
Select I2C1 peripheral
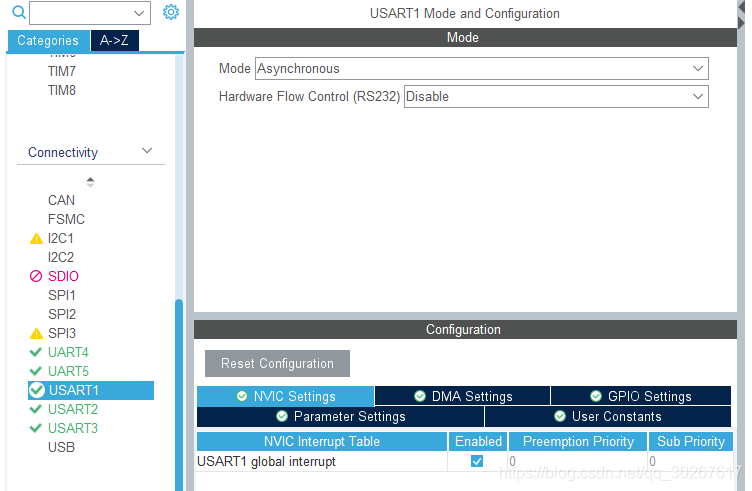(x=60, y=238)
